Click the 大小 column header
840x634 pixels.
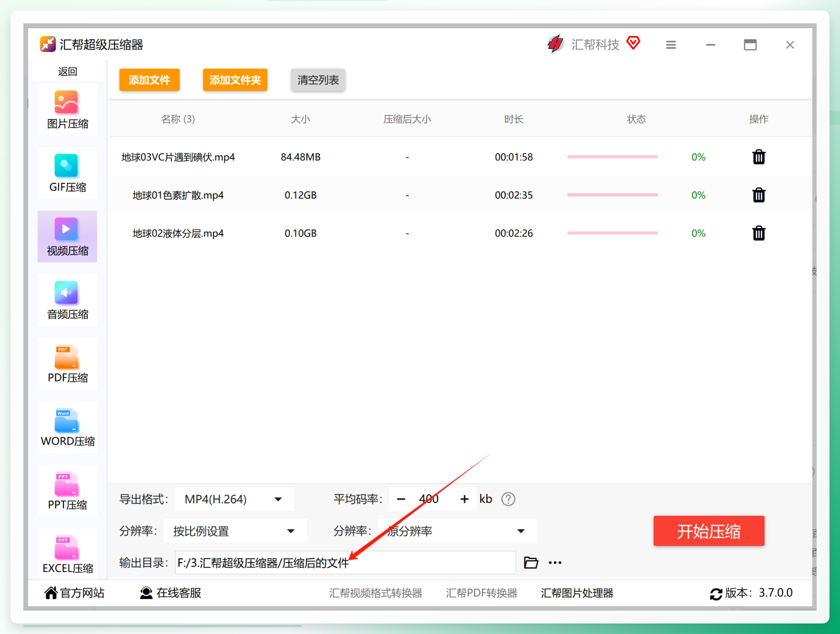point(301,119)
